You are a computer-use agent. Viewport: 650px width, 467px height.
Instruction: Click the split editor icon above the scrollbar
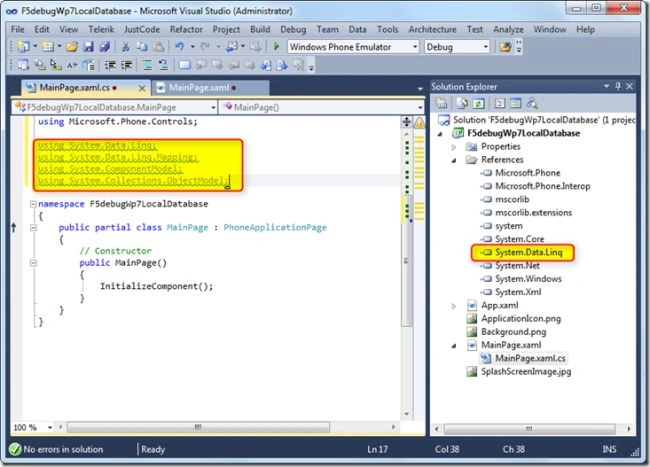[407, 122]
